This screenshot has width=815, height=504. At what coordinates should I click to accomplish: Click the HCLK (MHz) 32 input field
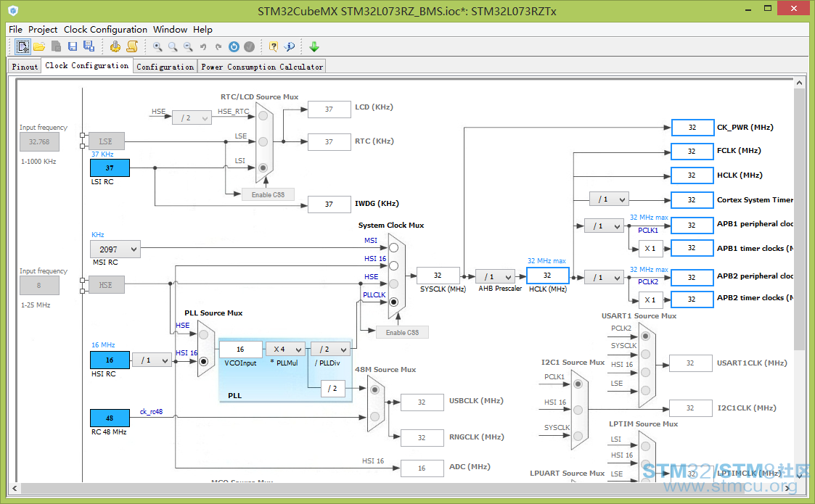pos(547,276)
